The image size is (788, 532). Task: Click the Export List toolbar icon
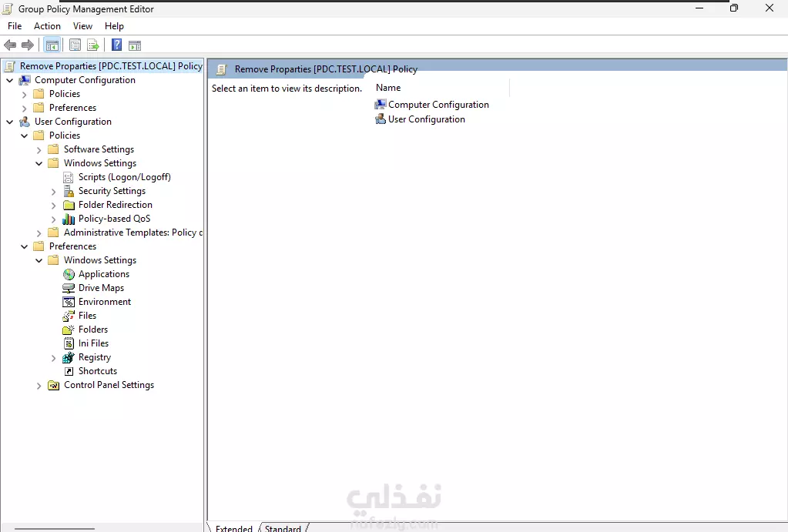tap(93, 45)
